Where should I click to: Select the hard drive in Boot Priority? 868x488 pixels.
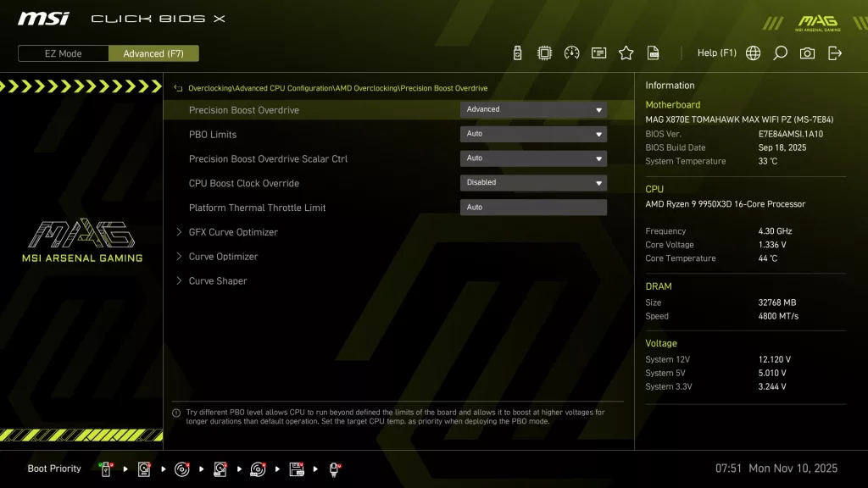pos(142,469)
